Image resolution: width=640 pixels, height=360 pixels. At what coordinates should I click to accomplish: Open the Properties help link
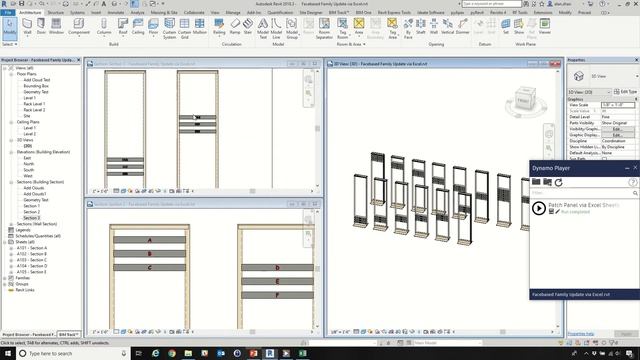coord(581,334)
